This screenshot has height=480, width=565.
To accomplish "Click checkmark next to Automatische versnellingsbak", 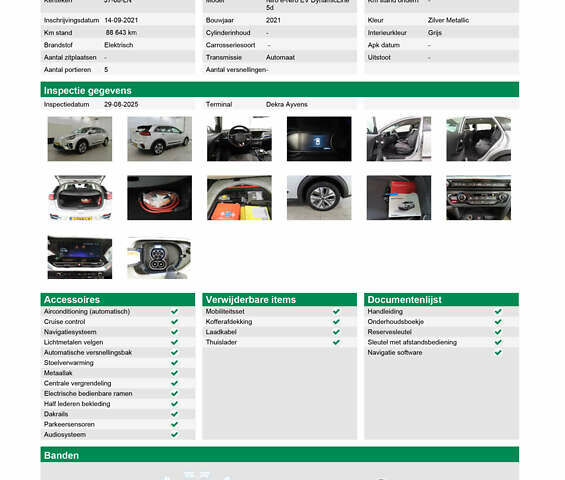I will point(174,352).
